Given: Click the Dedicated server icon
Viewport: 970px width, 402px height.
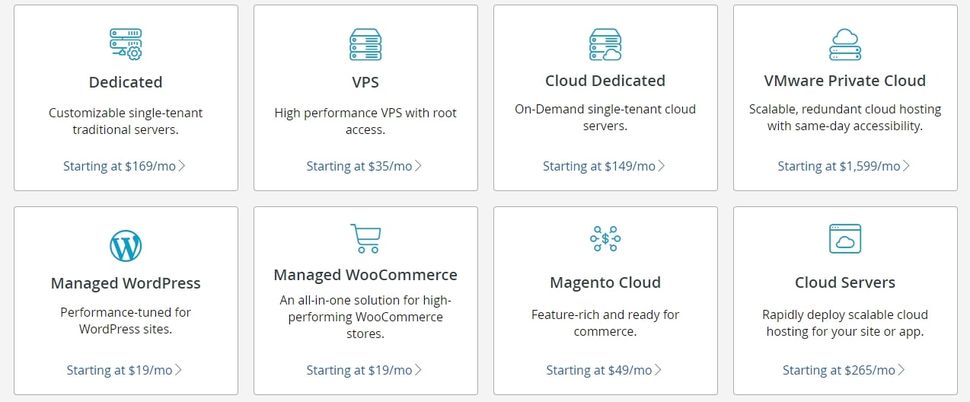Looking at the screenshot, I should 125,45.
